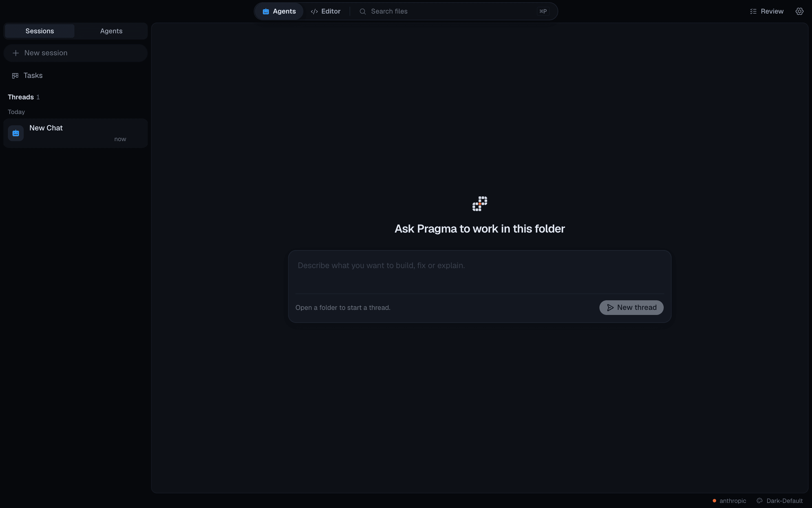
Task: Click the 'Open a folder to start a thread.' text
Action: click(x=343, y=308)
